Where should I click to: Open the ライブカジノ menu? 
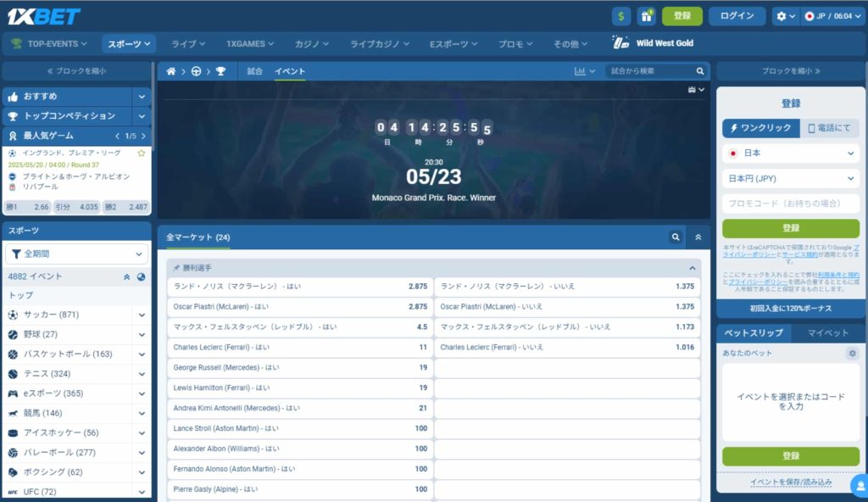(379, 44)
